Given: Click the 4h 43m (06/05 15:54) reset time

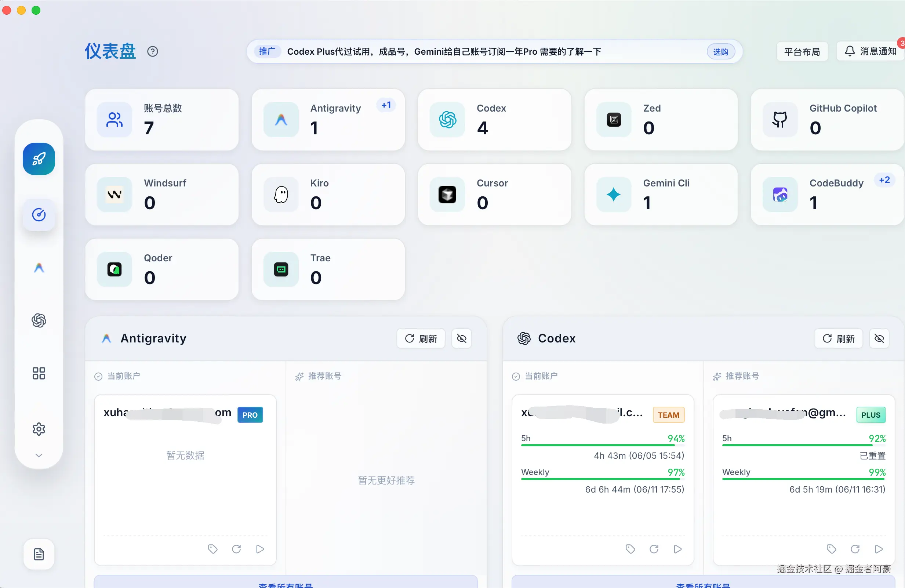Looking at the screenshot, I should click(x=639, y=455).
